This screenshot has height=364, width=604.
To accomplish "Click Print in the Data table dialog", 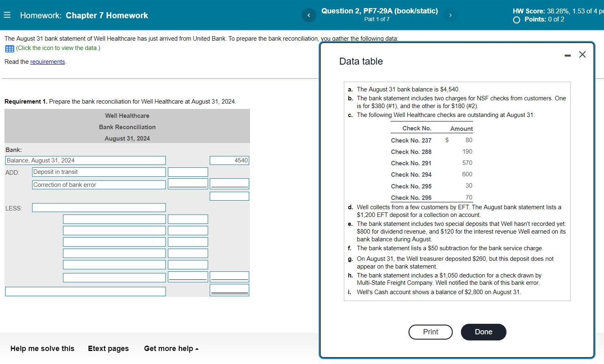I will coord(430,332).
